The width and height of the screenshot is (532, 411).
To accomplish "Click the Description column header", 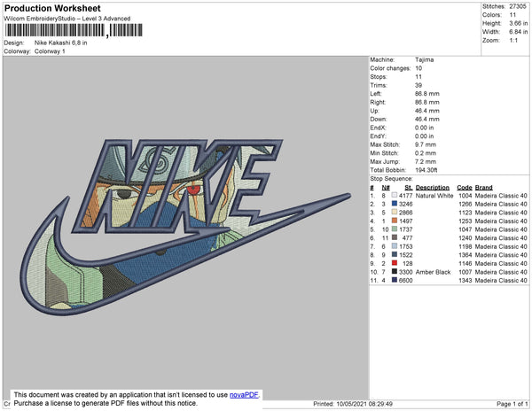I will click(x=433, y=188).
